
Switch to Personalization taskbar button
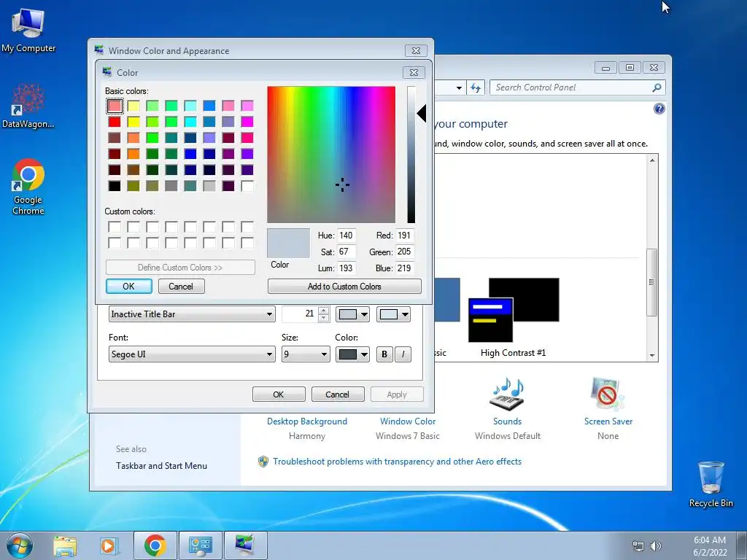(245, 545)
